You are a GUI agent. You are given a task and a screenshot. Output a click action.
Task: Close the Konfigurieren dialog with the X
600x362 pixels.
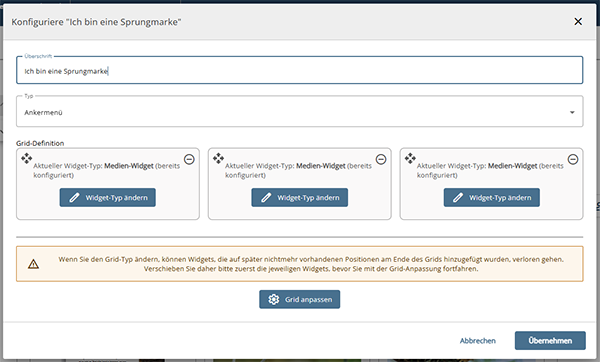pyautogui.click(x=578, y=21)
